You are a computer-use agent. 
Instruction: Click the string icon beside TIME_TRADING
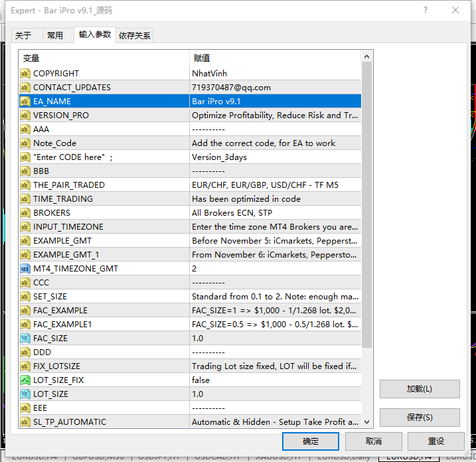click(x=25, y=199)
